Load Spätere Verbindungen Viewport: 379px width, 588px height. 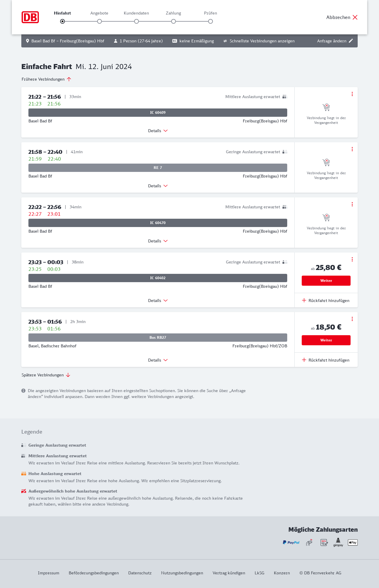click(x=46, y=375)
